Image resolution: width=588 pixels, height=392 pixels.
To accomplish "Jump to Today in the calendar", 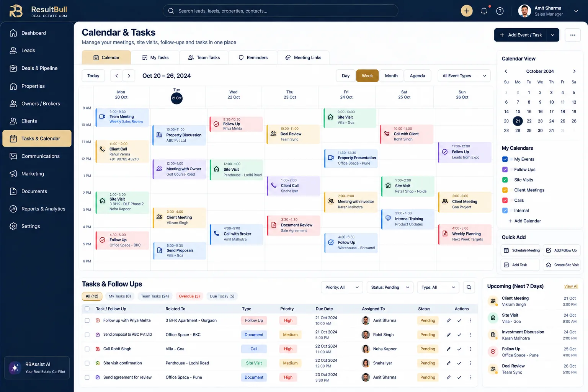I will click(x=93, y=76).
